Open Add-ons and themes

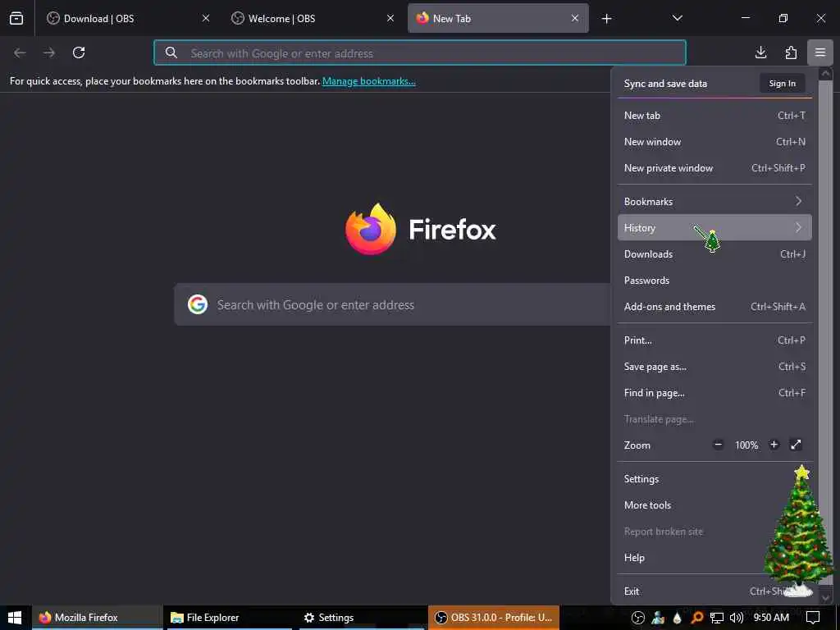click(714, 307)
